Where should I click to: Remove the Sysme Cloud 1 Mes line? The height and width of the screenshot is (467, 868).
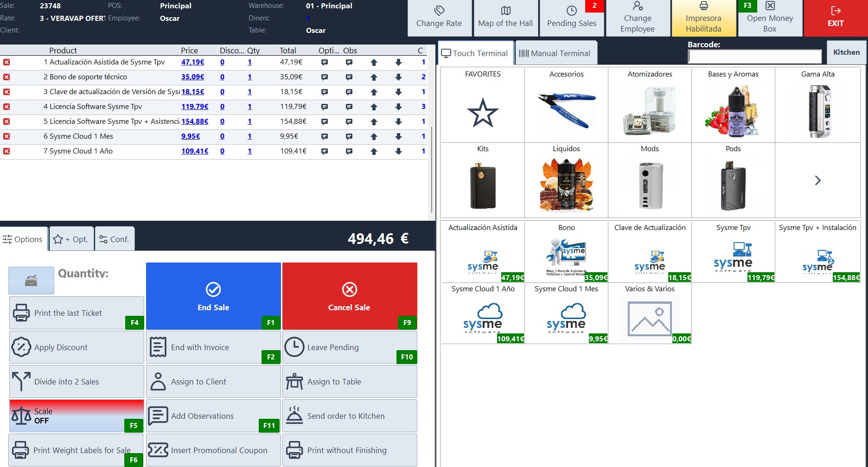pos(6,136)
